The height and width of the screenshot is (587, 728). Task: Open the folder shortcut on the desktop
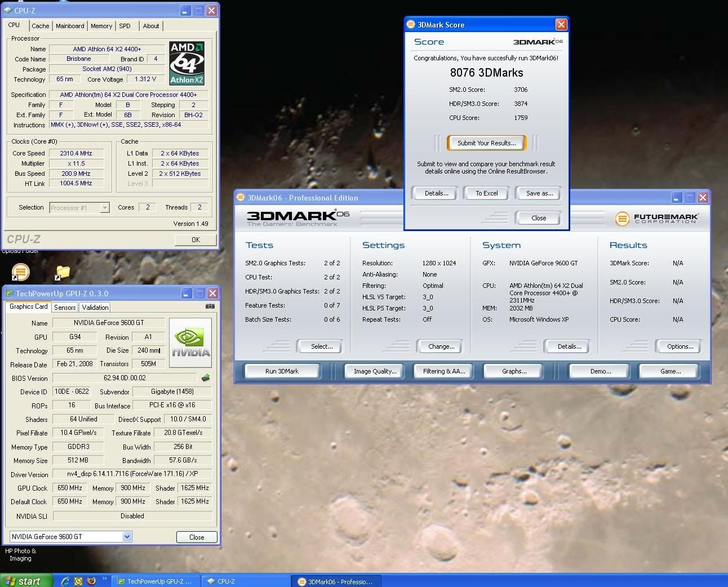[63, 272]
